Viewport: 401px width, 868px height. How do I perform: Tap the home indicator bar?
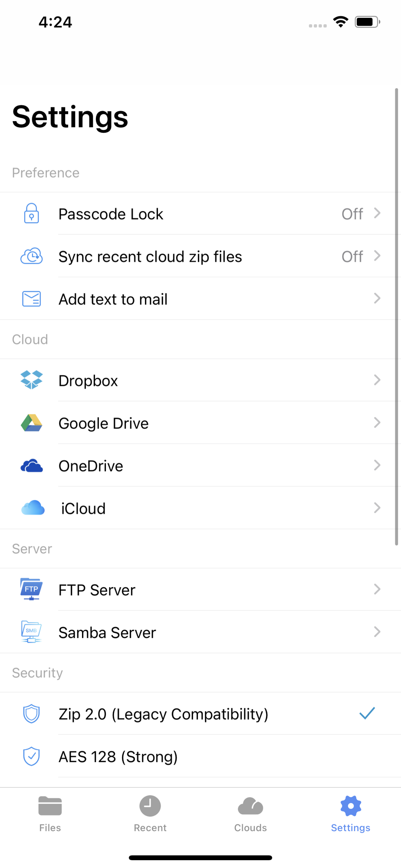point(200,858)
